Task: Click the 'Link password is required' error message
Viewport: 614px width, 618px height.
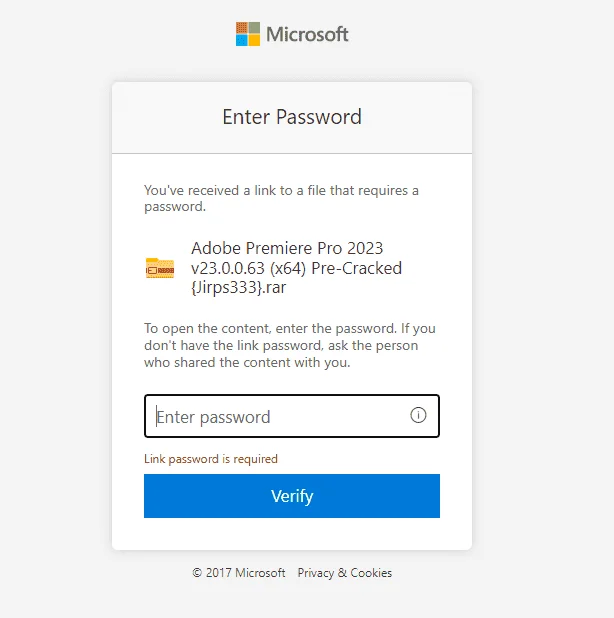Action: [211, 459]
